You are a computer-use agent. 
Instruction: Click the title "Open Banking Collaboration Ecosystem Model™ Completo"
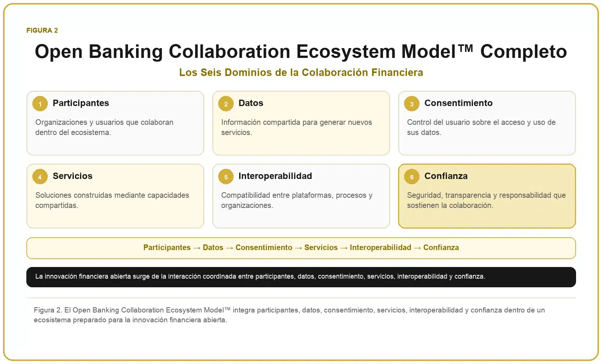coord(301,52)
